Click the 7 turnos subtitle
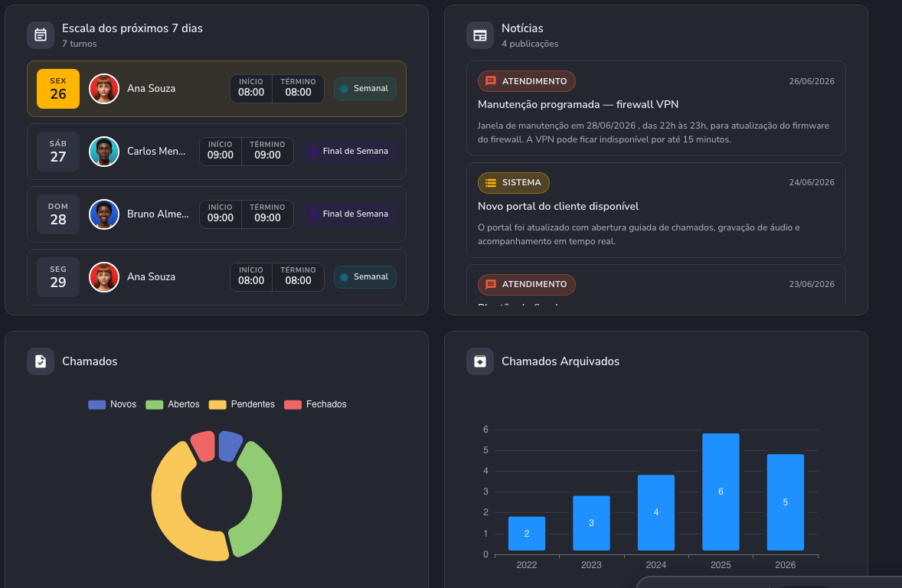The height and width of the screenshot is (588, 902). pos(80,44)
